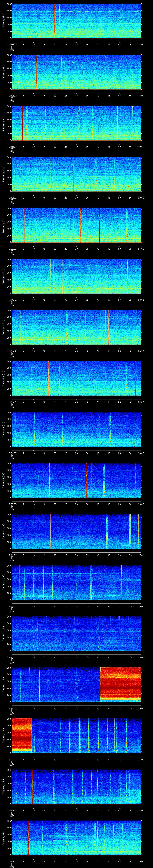This screenshot has height=868, width=153.
Task: Select the spectrogram panel starting at 19:26:00
Action: click(x=77, y=531)
